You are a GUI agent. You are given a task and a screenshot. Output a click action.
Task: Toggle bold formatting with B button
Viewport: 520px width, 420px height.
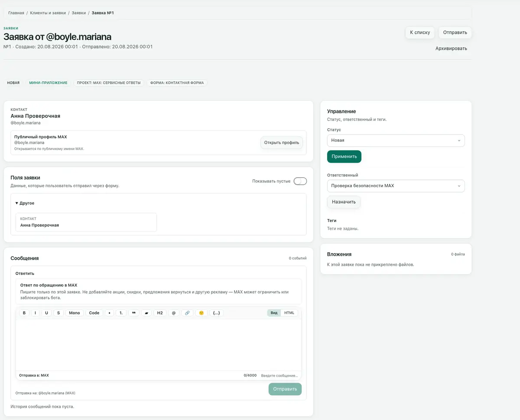click(x=24, y=313)
